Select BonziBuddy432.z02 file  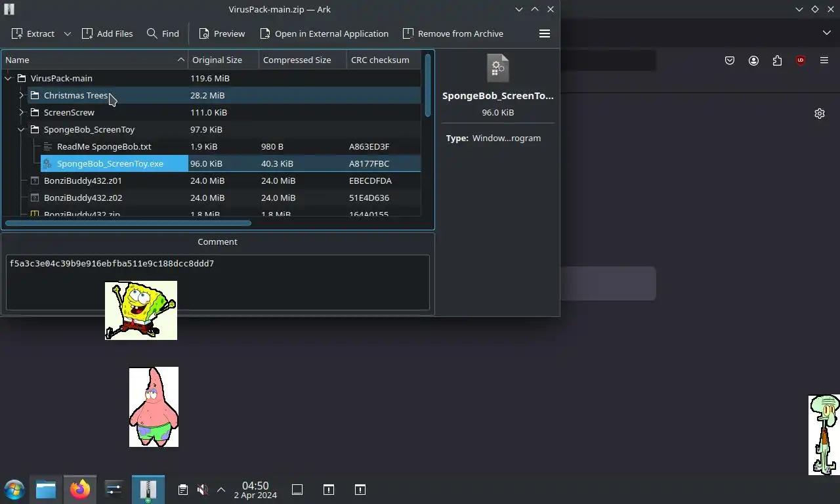pyautogui.click(x=83, y=198)
